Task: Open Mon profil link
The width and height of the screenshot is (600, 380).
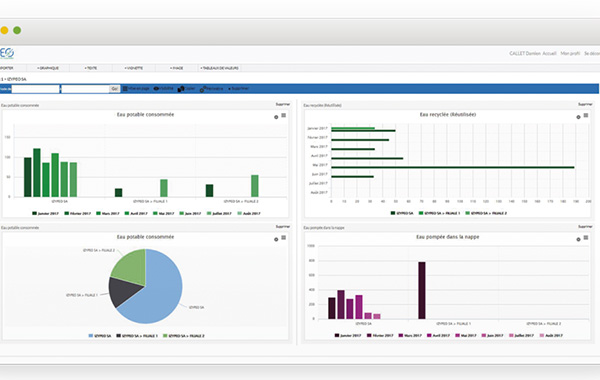Action: tap(570, 54)
